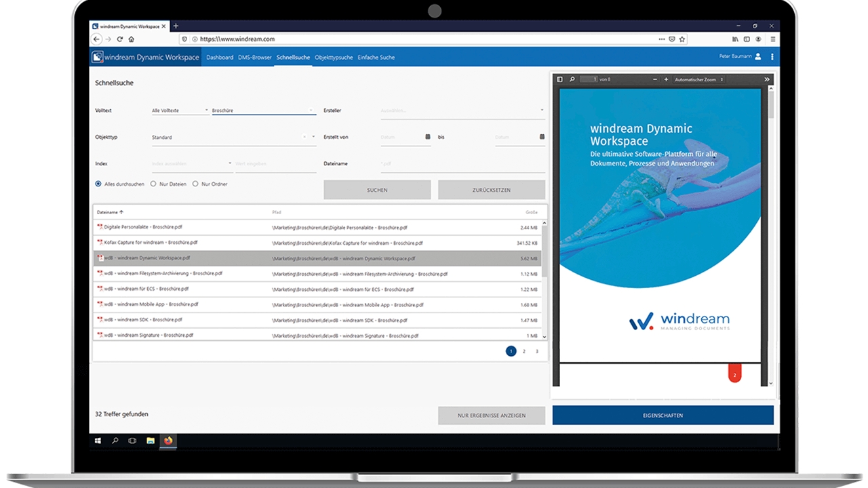Open the Ersteller dropdown
Screen dimensions: 868x488
coord(462,110)
